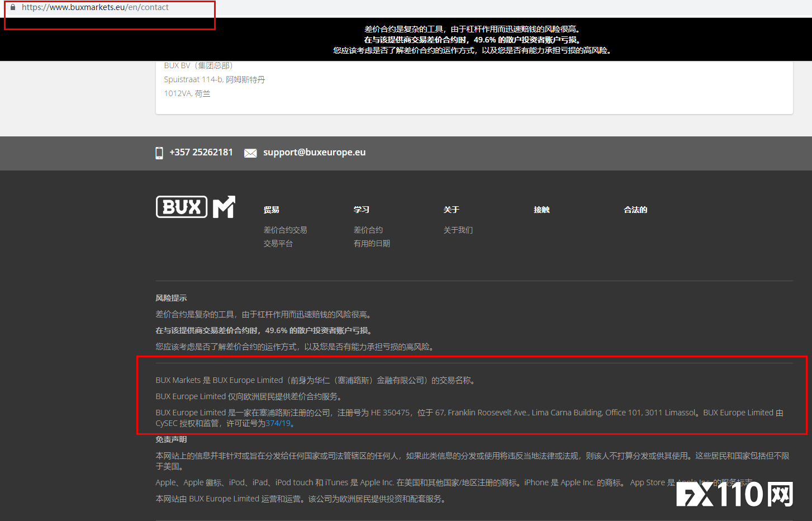Screen dimensions: 812x521
Task: Open 差价合约 link under 学习
Action: click(x=368, y=230)
